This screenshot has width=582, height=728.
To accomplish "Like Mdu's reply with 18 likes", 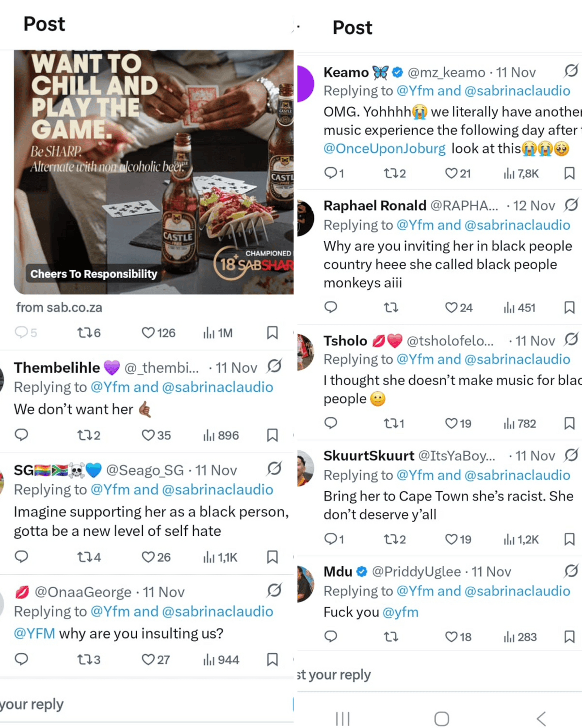I will (458, 636).
